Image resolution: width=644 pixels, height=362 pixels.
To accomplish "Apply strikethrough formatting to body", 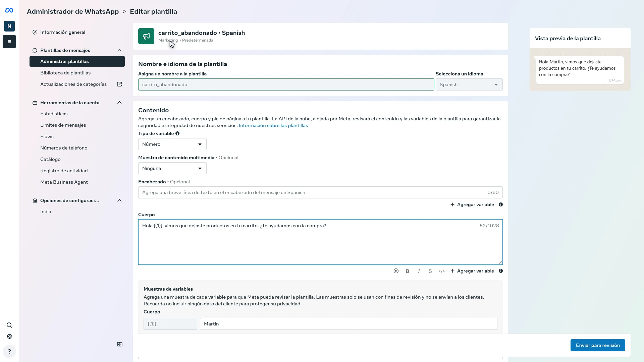I will pyautogui.click(x=430, y=271).
